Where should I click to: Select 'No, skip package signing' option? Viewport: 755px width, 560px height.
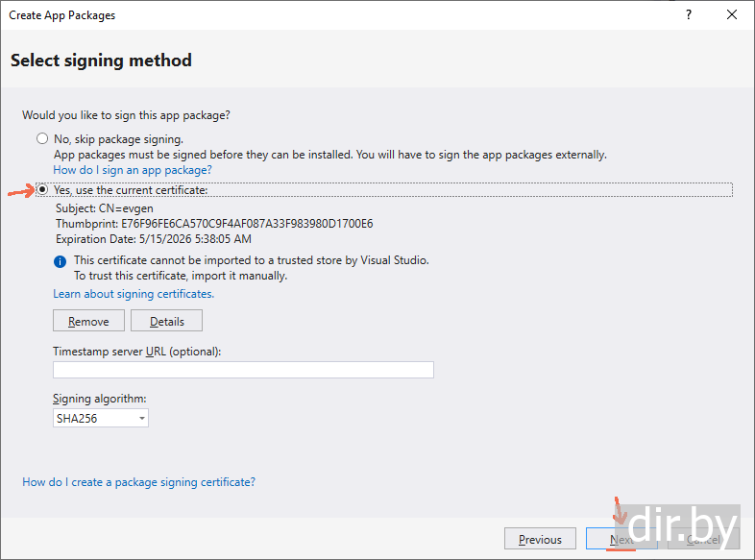(42, 139)
